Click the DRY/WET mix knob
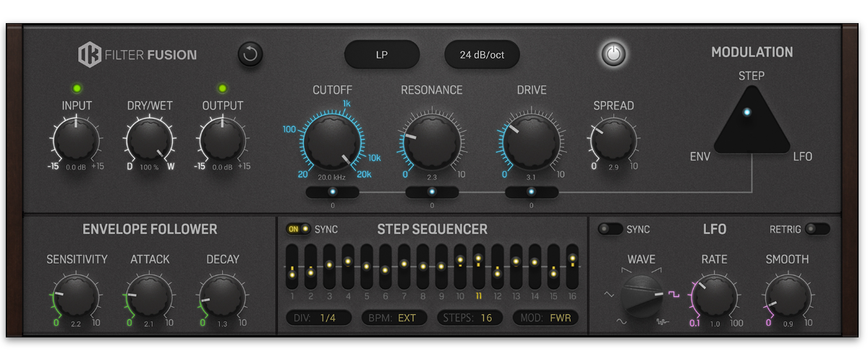This screenshot has height=362, width=868. click(150, 140)
